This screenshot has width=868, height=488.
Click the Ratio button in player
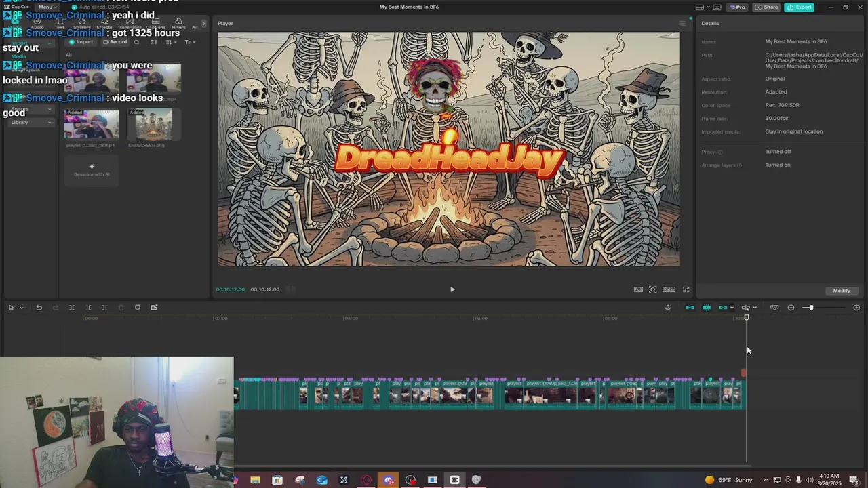(x=669, y=289)
